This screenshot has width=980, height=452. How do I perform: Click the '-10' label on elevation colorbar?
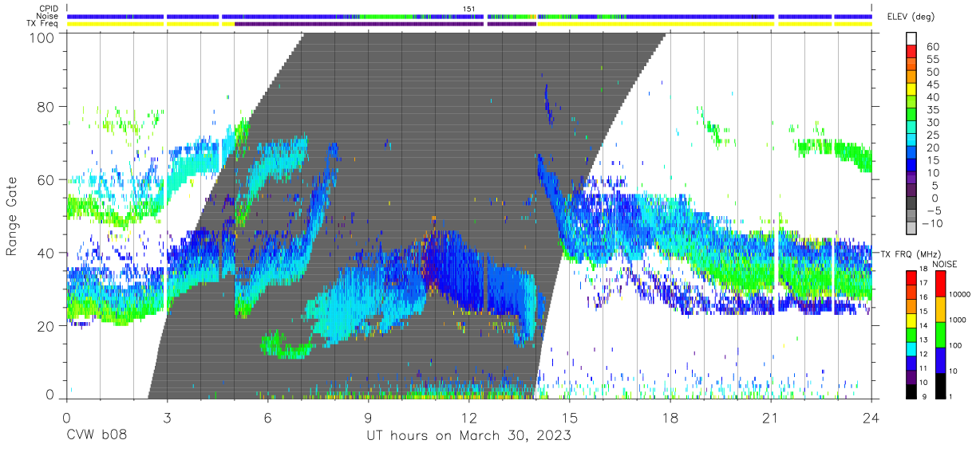click(x=931, y=224)
